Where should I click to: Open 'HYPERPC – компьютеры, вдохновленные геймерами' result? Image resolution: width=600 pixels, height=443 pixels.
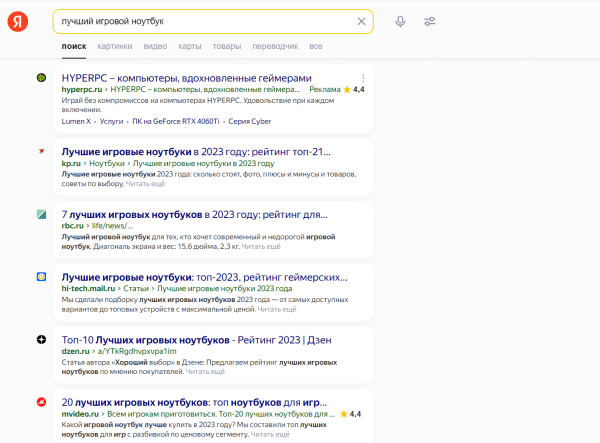(x=186, y=78)
